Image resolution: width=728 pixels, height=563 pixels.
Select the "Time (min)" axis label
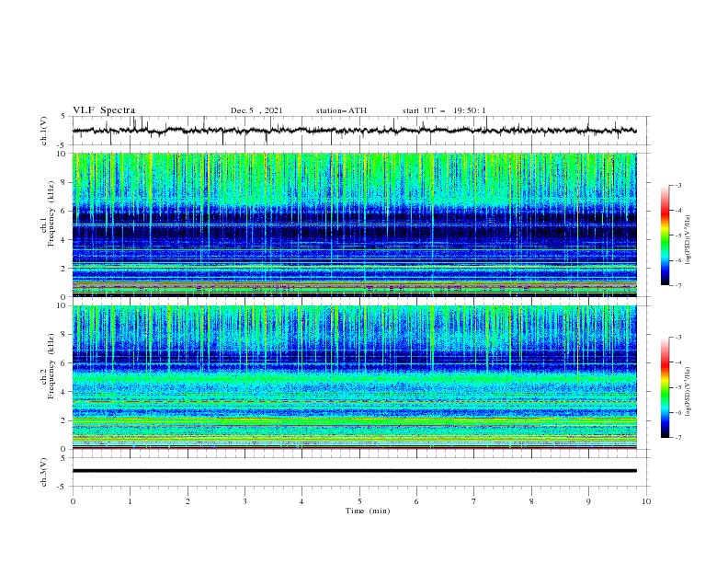(368, 511)
